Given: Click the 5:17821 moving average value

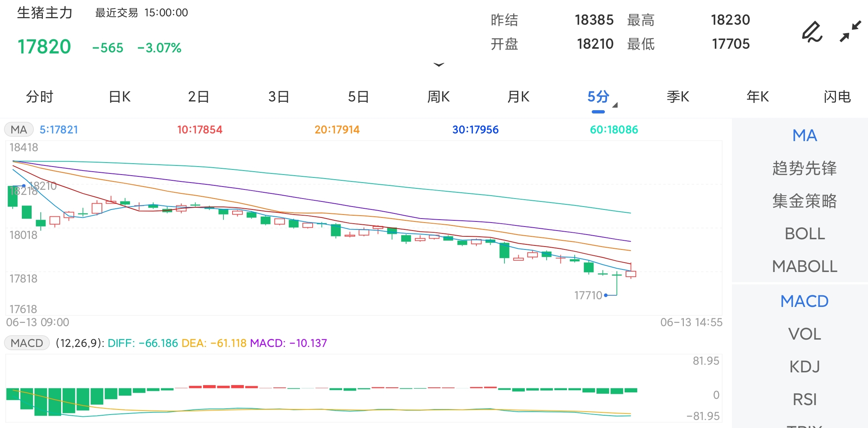Looking at the screenshot, I should (59, 129).
